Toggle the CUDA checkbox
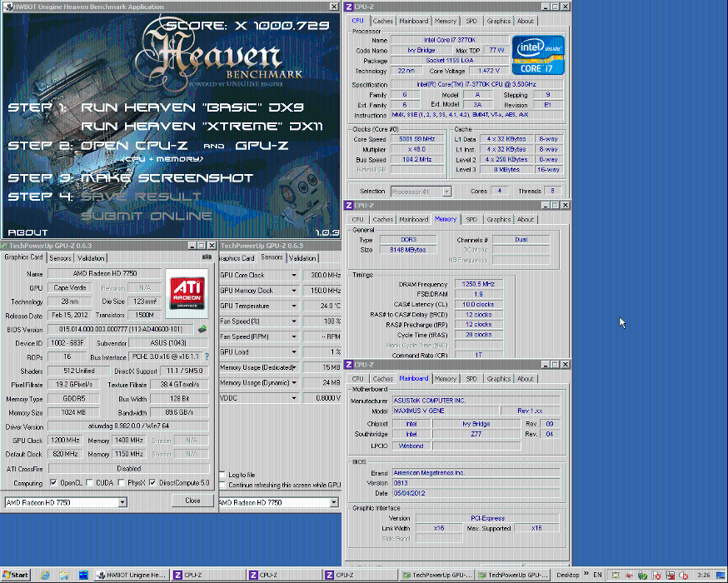 [89, 483]
